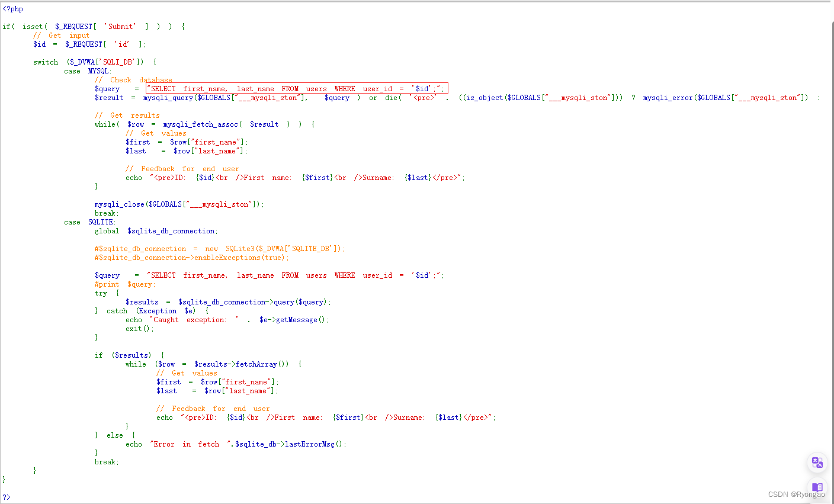Click the 'case SQLITE:' line
The height and width of the screenshot is (504, 834).
point(89,222)
